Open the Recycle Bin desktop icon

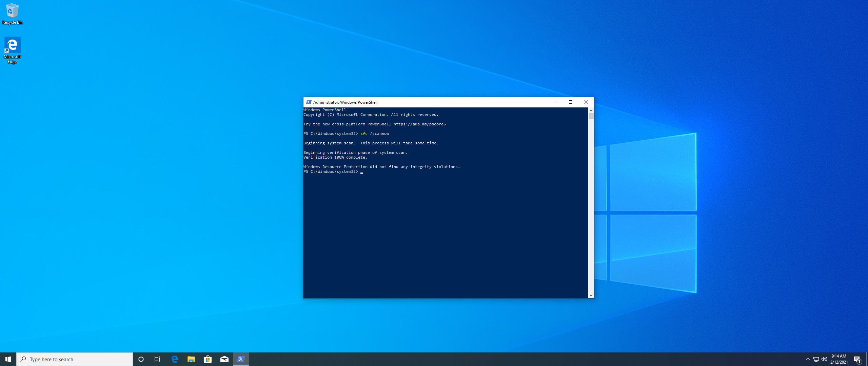pyautogui.click(x=13, y=14)
